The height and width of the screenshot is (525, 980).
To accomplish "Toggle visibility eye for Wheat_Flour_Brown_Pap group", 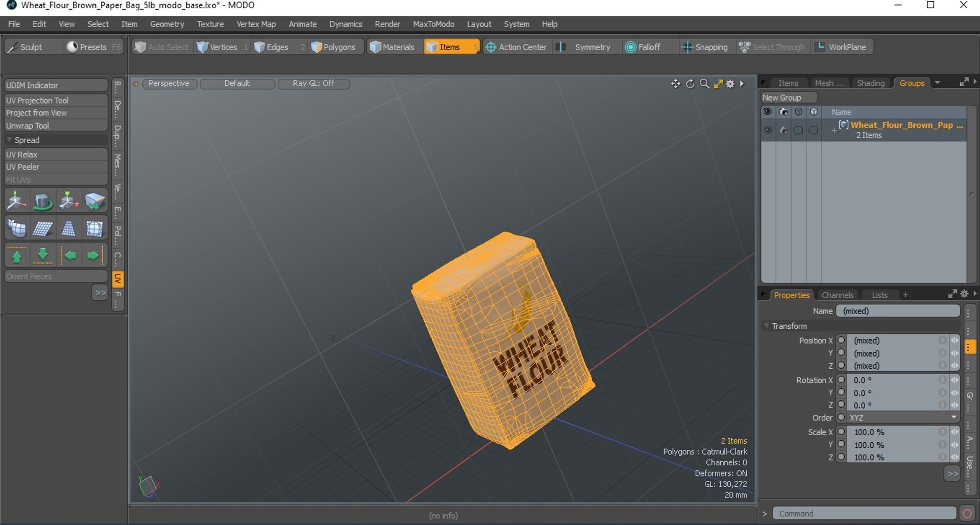I will (768, 130).
